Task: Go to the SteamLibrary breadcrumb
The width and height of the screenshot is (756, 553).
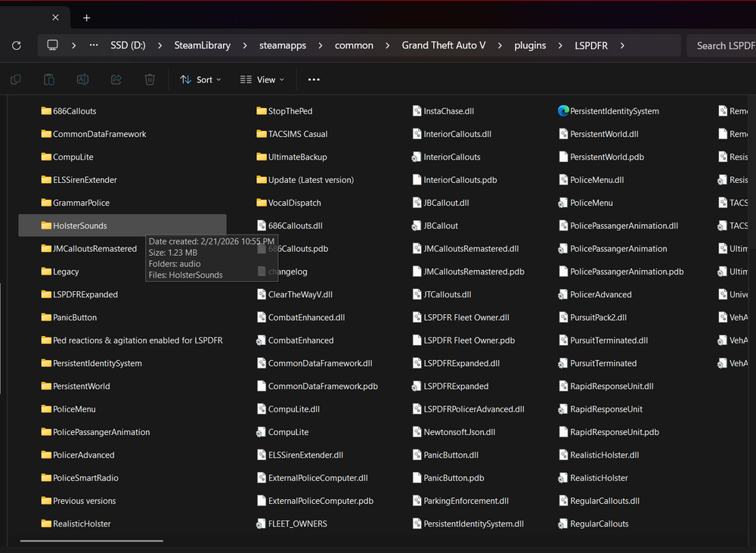Action: click(x=202, y=45)
